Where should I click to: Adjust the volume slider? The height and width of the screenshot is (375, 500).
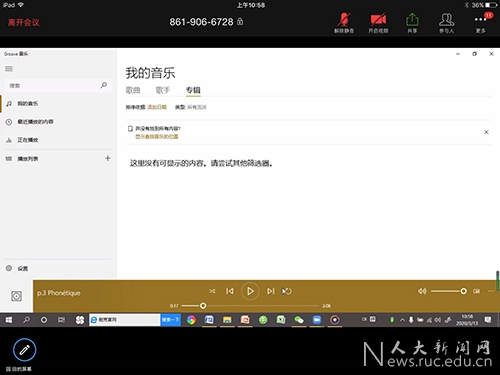(x=449, y=291)
